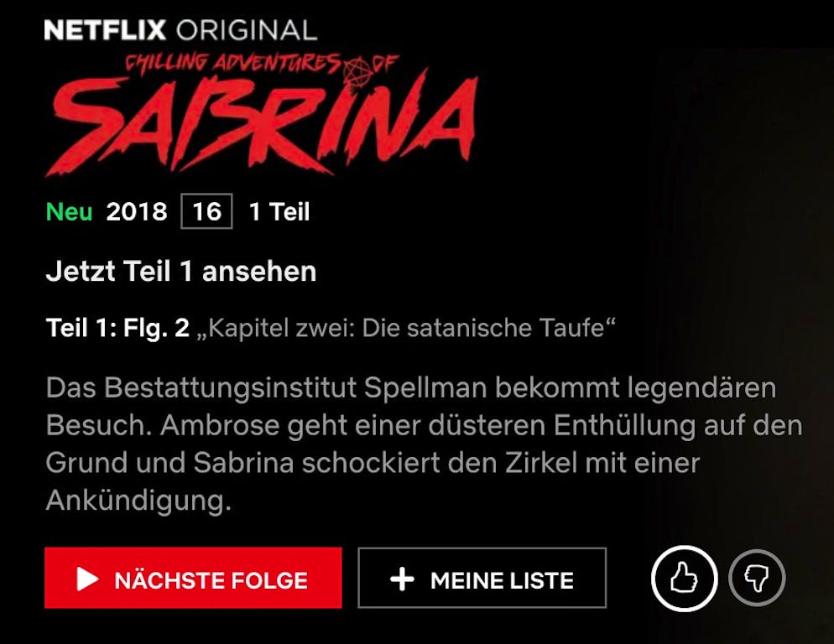This screenshot has width=834, height=644.
Task: Click the plus icon beside Meine Liste
Action: click(x=402, y=579)
